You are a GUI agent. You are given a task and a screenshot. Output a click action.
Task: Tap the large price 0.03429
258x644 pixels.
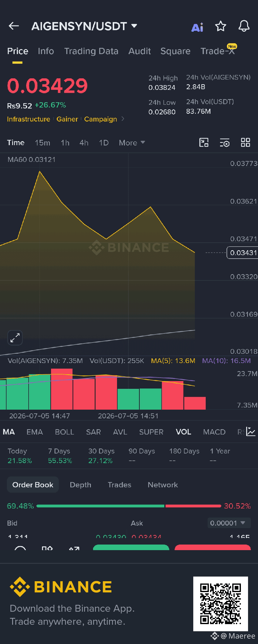click(47, 86)
